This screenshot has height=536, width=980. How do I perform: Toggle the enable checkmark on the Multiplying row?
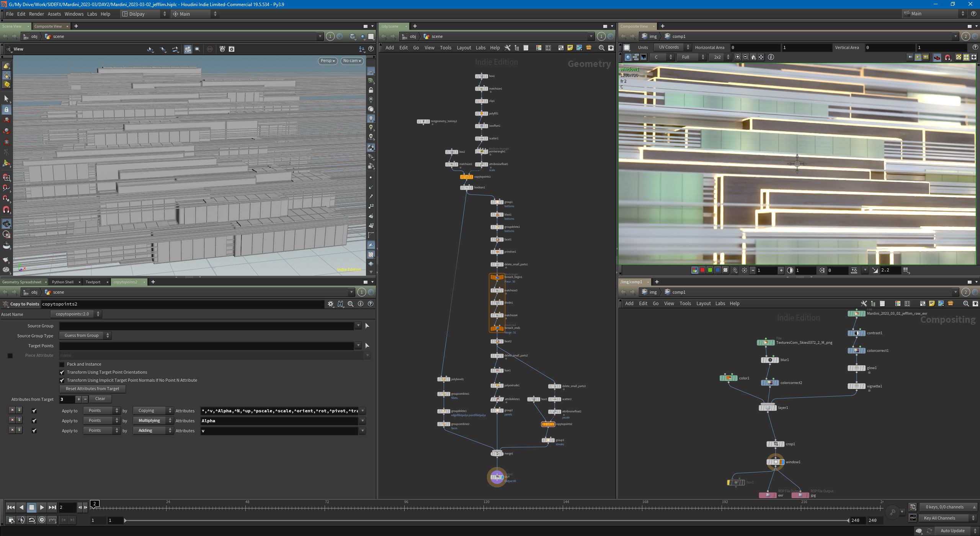[34, 421]
